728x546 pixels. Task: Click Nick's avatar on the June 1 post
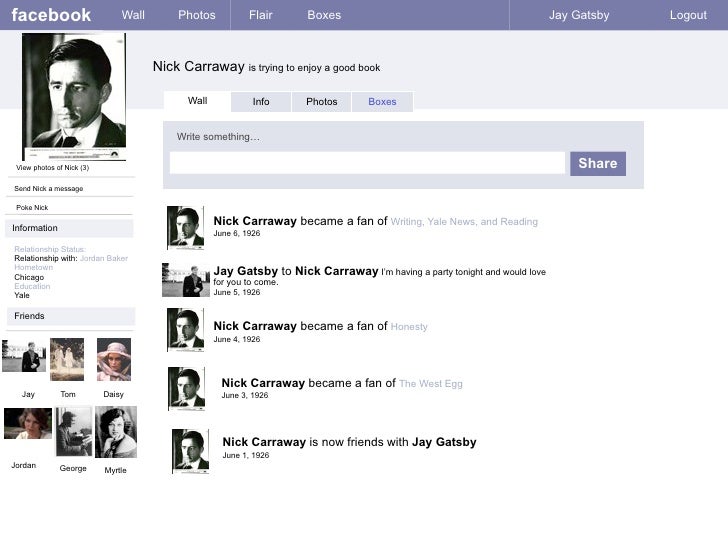click(x=190, y=451)
